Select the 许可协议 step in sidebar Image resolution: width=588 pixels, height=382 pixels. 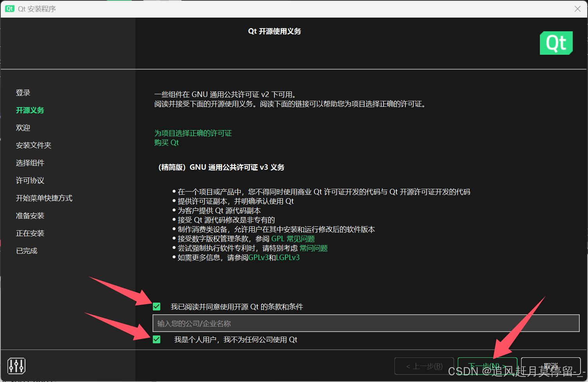tap(30, 181)
